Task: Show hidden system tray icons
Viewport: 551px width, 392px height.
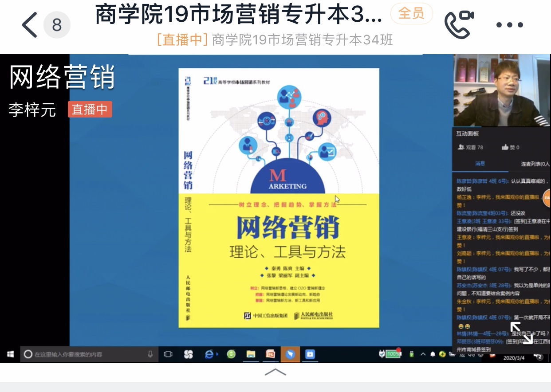Action: point(422,354)
